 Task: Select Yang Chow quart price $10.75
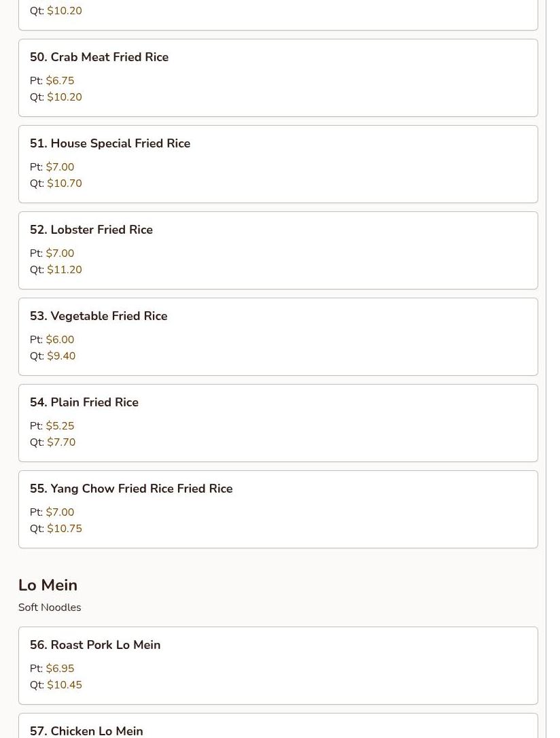tap(65, 529)
